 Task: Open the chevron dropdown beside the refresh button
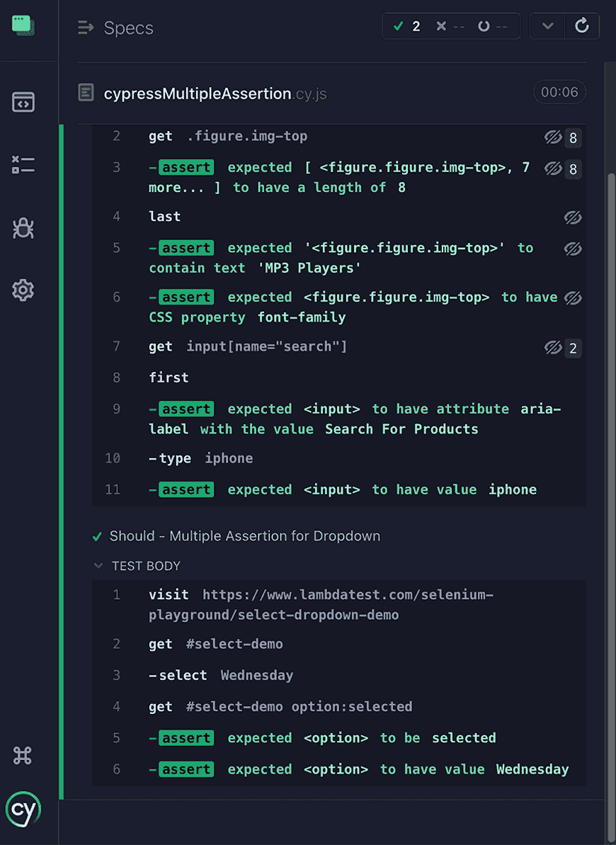pos(547,25)
